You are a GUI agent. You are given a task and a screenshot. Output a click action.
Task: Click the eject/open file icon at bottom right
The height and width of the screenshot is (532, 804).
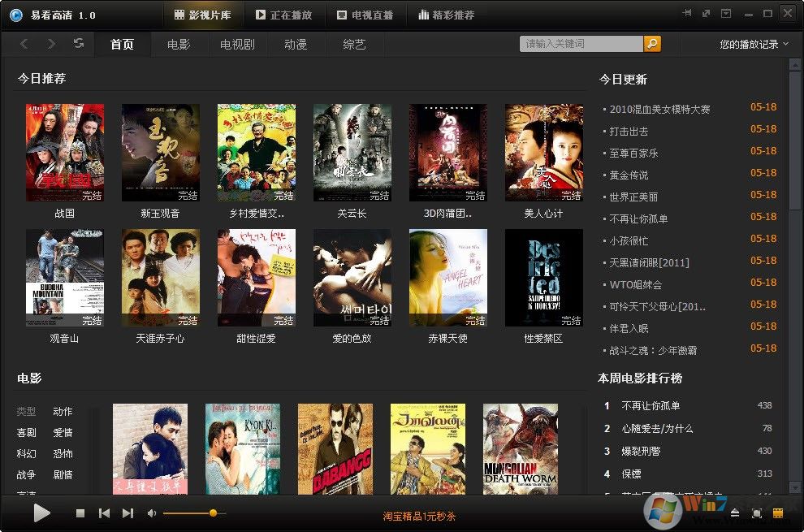[x=735, y=513]
